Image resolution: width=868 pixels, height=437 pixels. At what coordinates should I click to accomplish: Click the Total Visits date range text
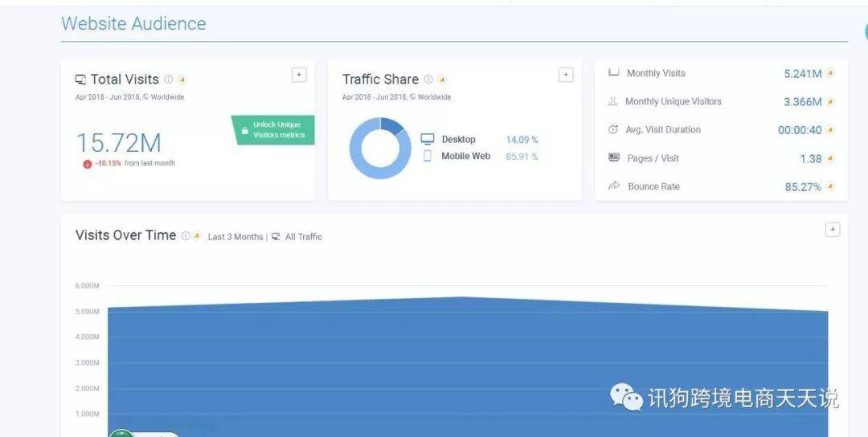tap(129, 97)
